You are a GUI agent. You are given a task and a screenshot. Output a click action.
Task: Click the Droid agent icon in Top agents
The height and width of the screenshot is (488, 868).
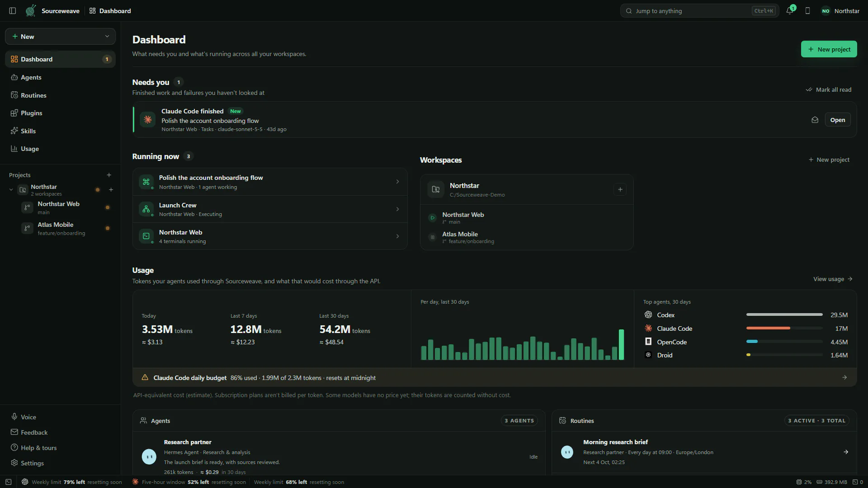(648, 355)
